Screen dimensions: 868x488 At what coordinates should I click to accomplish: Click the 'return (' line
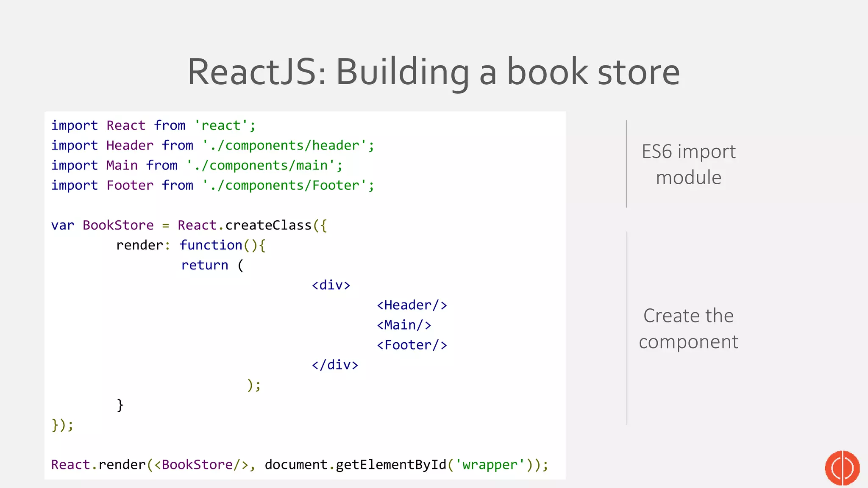tap(212, 265)
